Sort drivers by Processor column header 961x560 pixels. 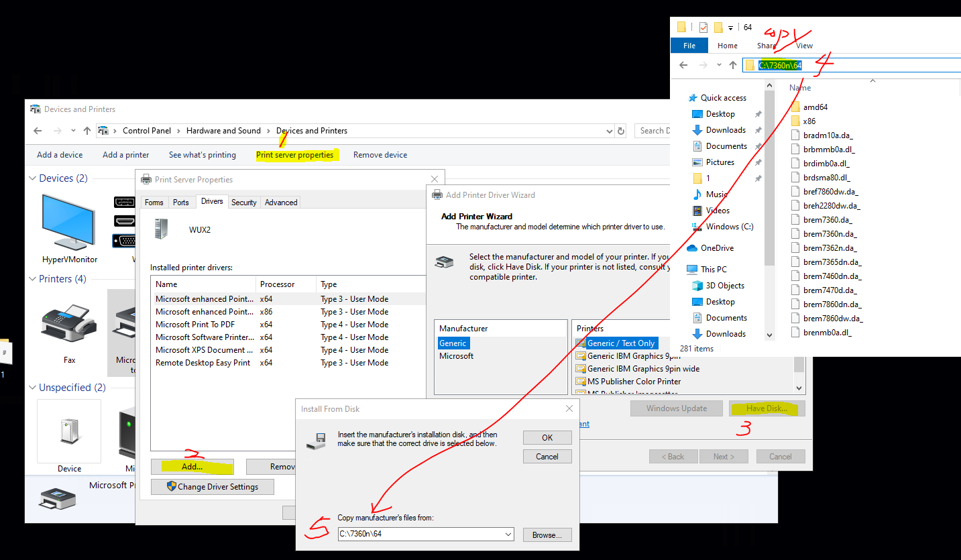tap(286, 284)
